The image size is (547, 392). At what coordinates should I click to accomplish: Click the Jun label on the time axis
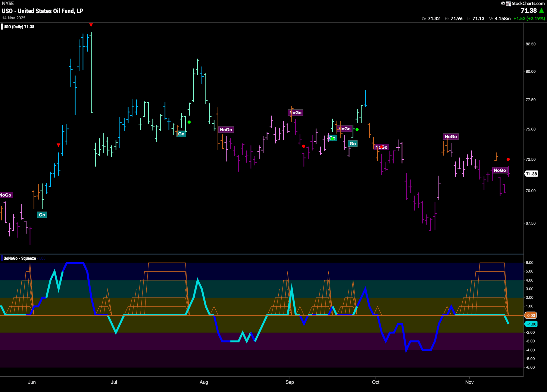[x=32, y=382]
